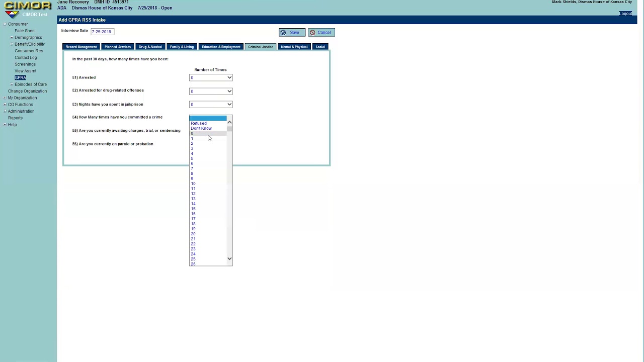Click the Save checkmark icon

(x=283, y=33)
